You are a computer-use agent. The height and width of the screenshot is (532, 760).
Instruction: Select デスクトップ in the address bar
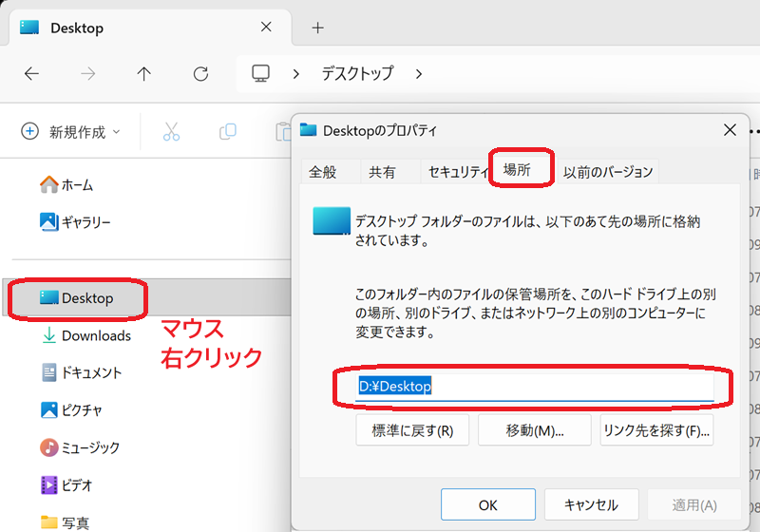[x=358, y=73]
